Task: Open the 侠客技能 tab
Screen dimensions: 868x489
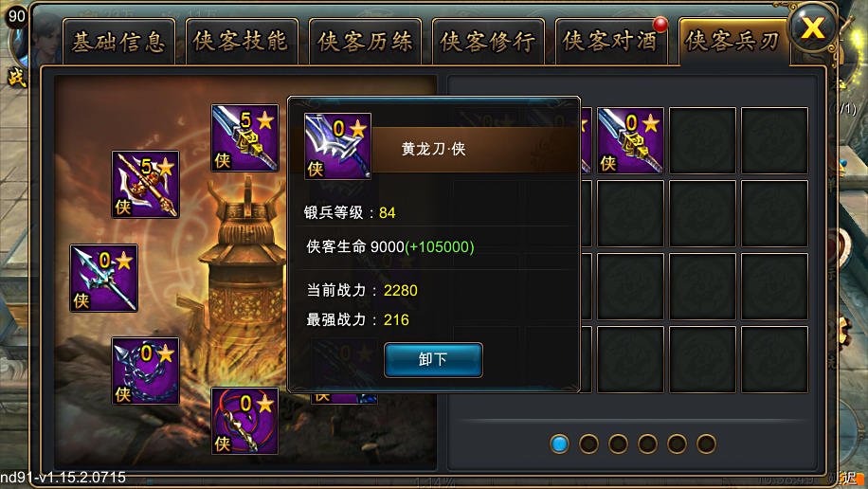Action: click(x=242, y=42)
